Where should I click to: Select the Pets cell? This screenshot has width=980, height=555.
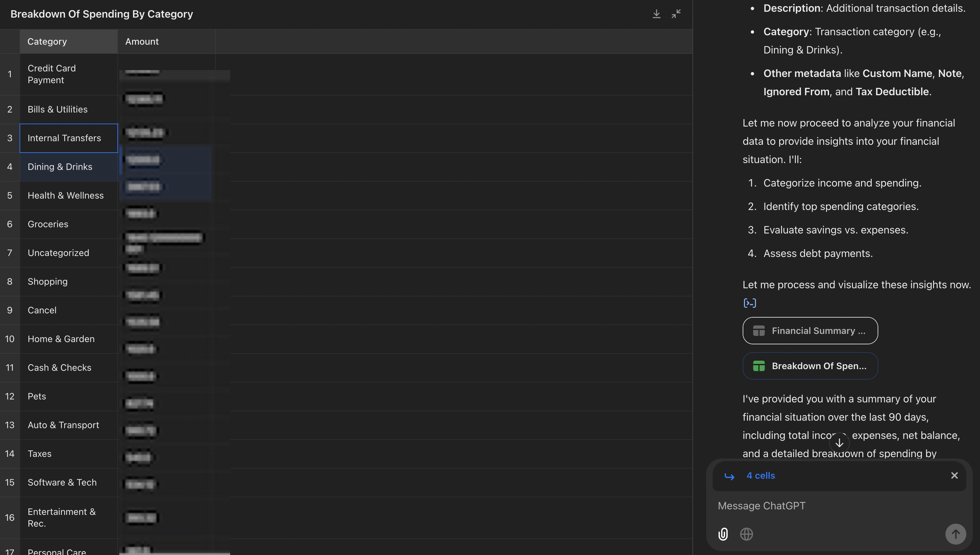click(x=68, y=397)
